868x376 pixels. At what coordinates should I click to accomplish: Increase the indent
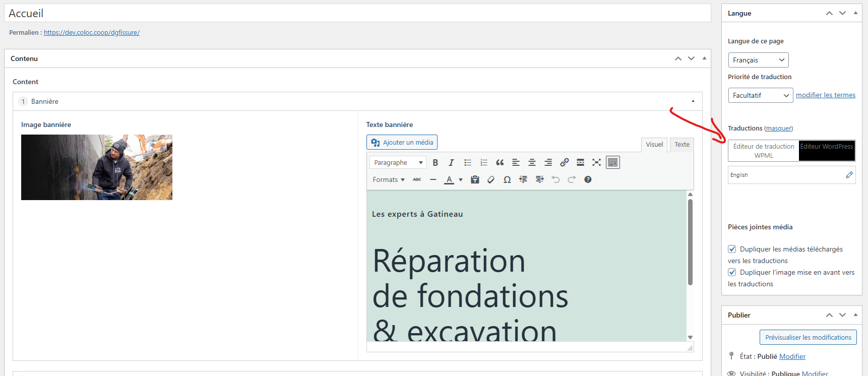tap(539, 179)
